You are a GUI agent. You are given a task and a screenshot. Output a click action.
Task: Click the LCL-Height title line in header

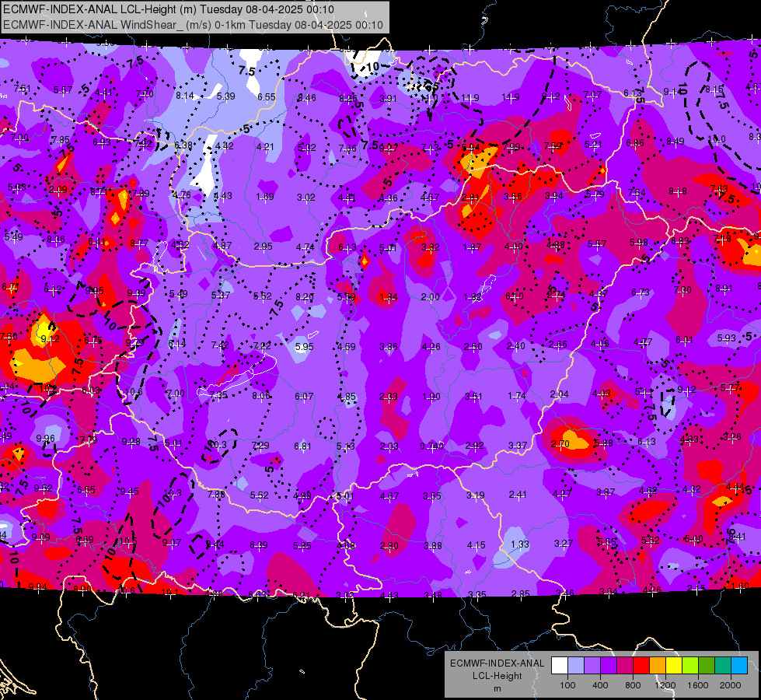(x=169, y=9)
